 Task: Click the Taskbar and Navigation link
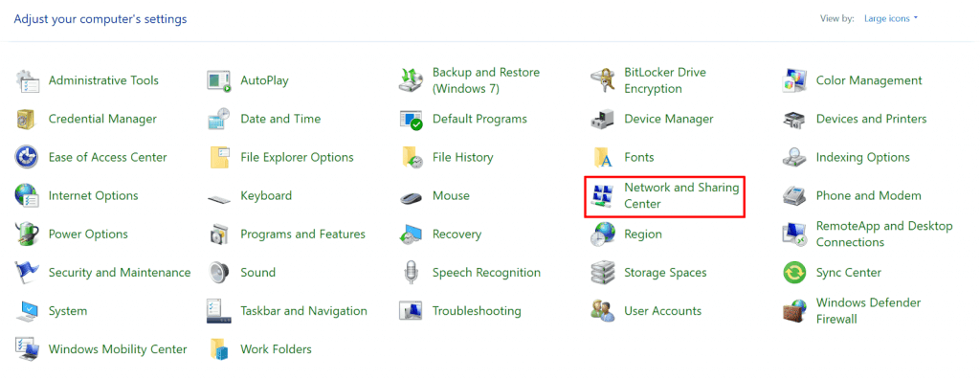(303, 311)
